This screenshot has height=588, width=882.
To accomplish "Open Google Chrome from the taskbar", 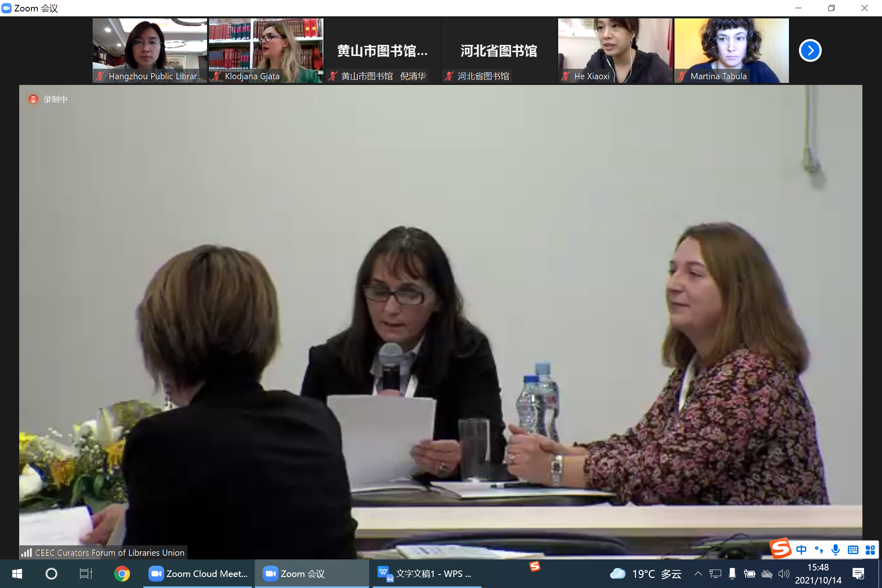I will click(122, 574).
